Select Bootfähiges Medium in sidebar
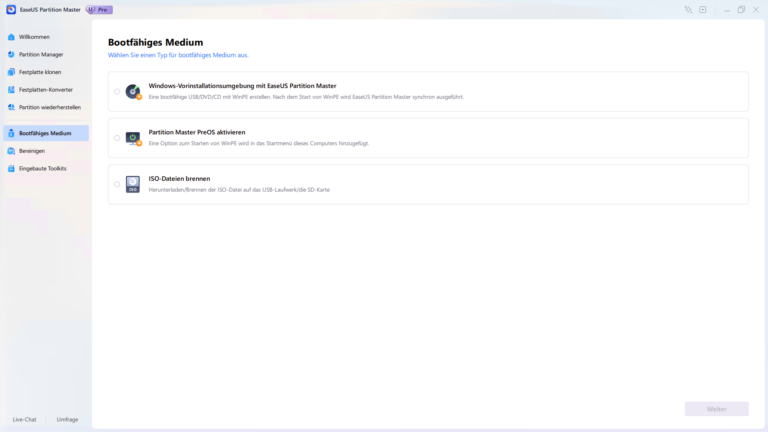The image size is (768, 432). point(46,133)
